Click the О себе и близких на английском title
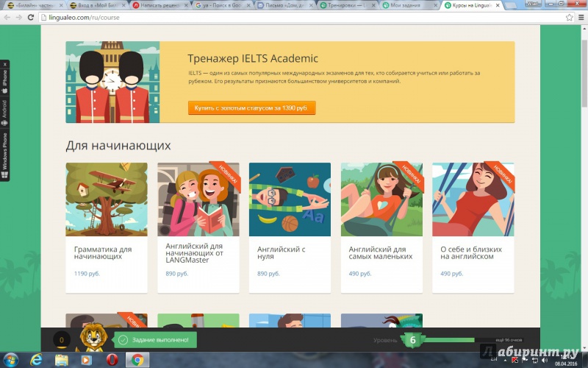Viewport: 588px width, 368px height. click(x=471, y=252)
